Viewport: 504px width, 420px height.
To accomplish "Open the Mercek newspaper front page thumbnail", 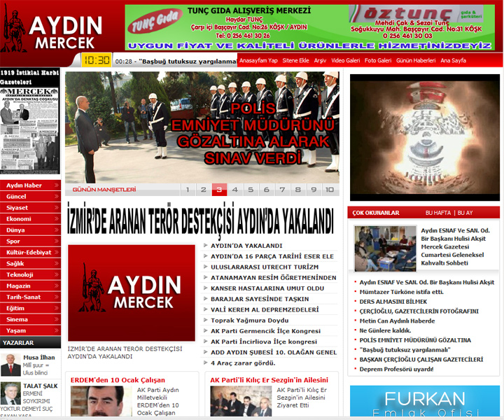I will point(30,130).
